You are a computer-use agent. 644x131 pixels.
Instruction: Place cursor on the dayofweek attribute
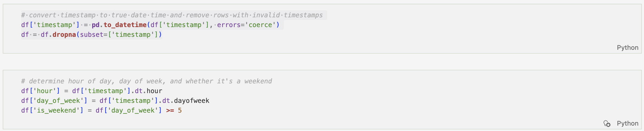(x=192, y=101)
